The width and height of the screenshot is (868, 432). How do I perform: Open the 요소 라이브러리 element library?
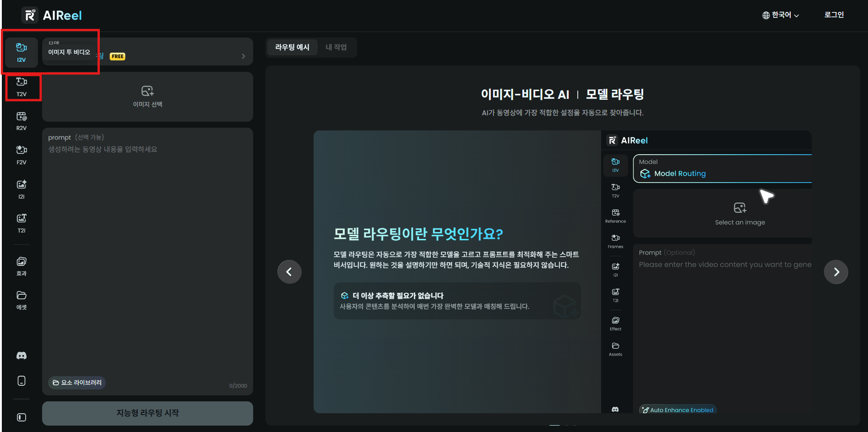pyautogui.click(x=77, y=383)
